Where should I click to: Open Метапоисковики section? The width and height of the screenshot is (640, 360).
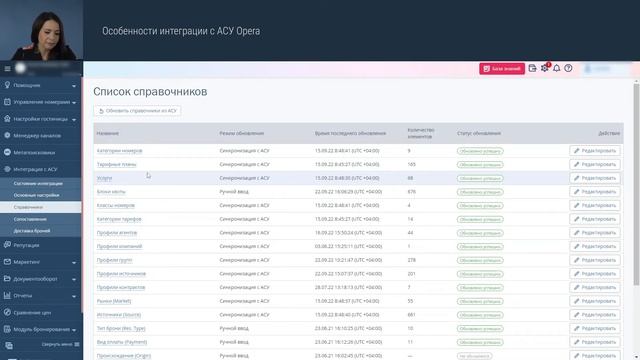coord(34,152)
